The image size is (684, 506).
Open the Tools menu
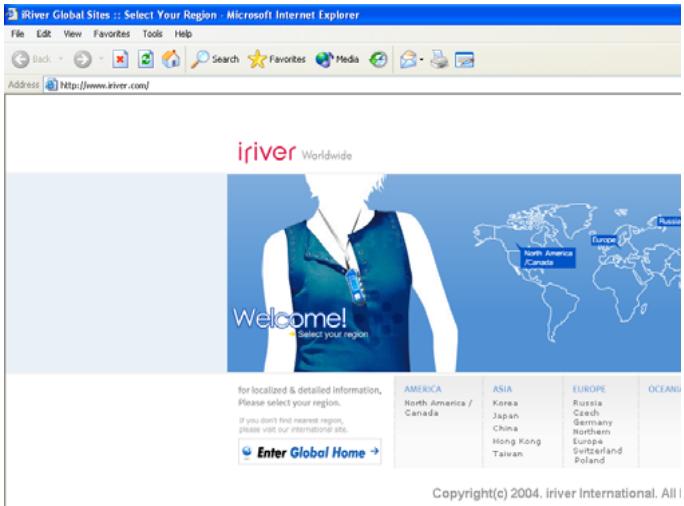[152, 34]
